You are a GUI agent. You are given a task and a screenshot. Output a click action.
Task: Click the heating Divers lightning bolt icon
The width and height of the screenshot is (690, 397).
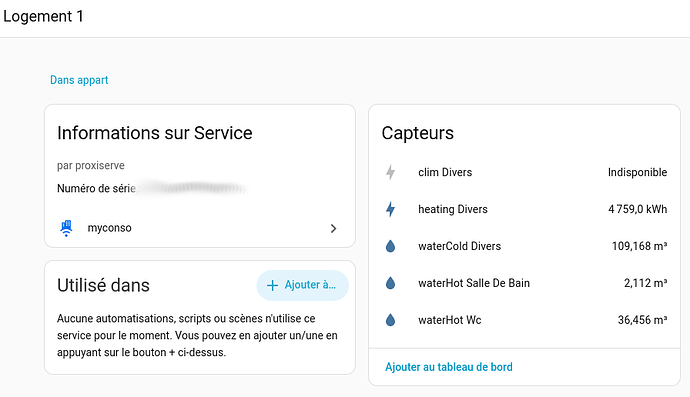[x=390, y=209]
